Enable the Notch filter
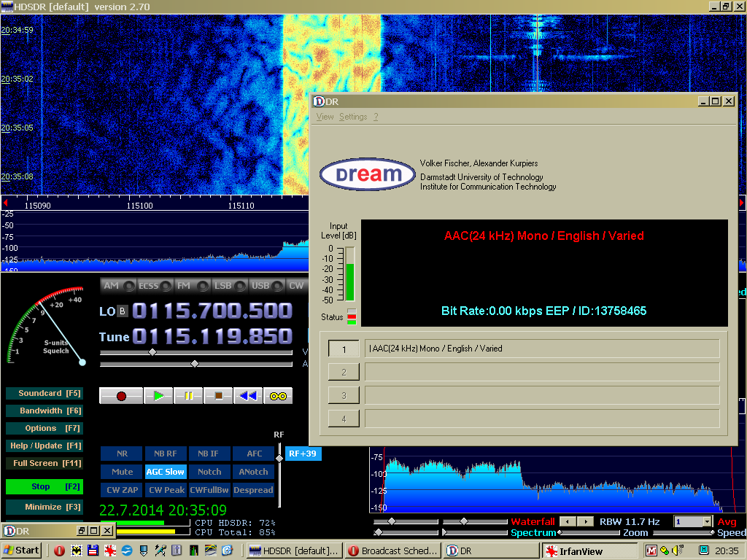Screen dimensions: 747x560 click(209, 472)
